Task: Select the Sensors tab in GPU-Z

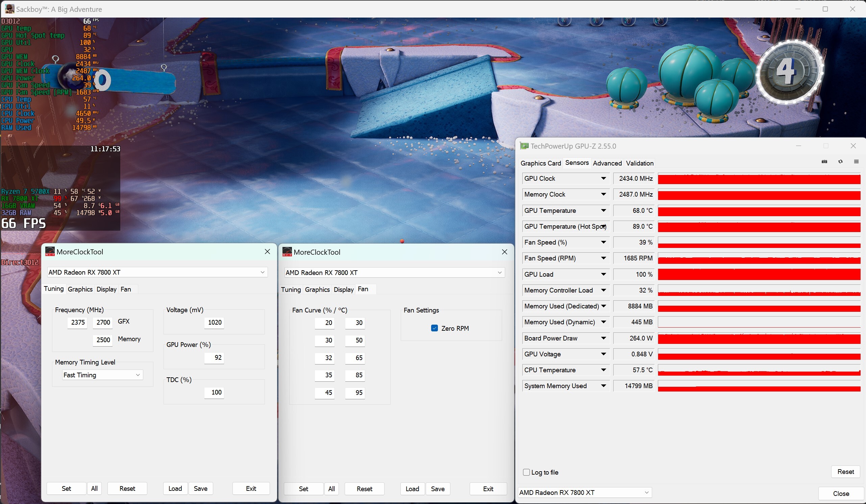Action: tap(577, 162)
